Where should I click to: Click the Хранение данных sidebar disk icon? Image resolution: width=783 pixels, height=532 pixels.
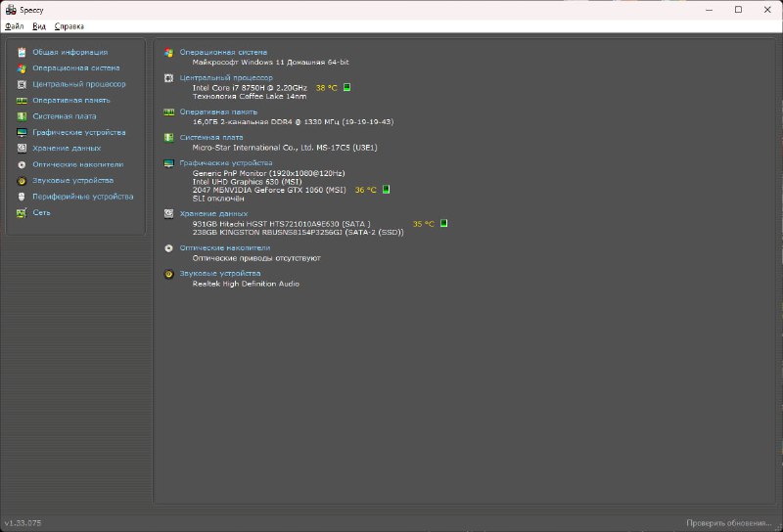point(22,149)
